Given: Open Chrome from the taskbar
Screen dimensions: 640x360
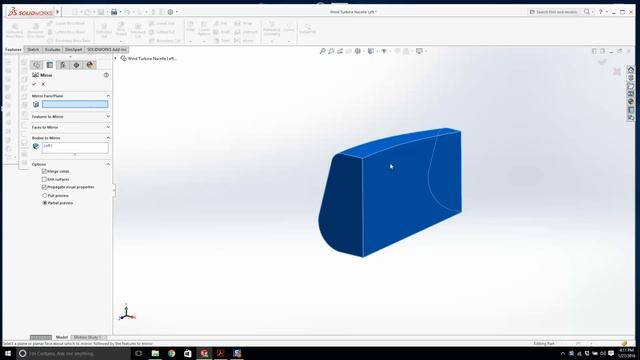Looking at the screenshot, I should [x=171, y=353].
